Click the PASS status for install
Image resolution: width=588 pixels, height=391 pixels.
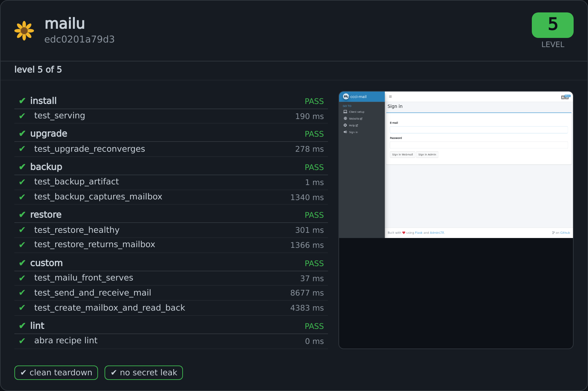(314, 101)
